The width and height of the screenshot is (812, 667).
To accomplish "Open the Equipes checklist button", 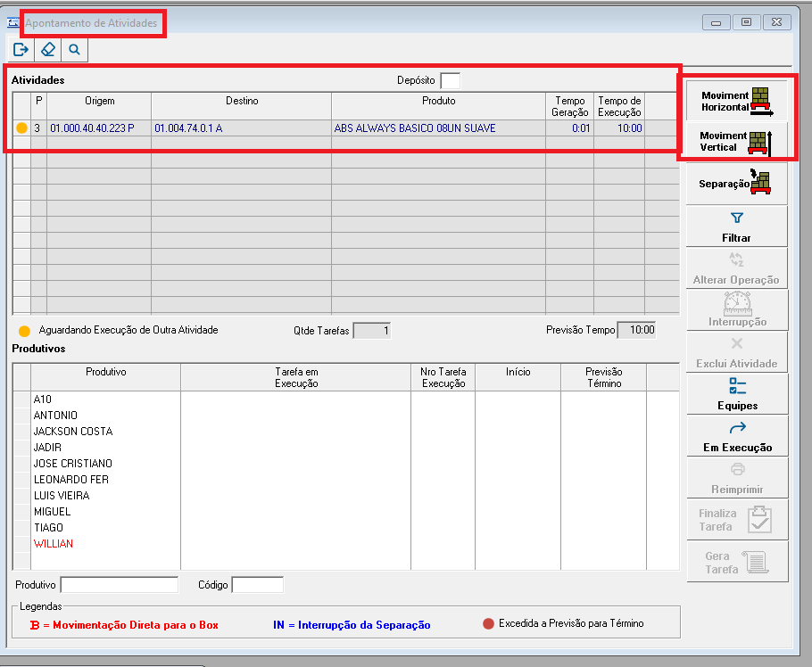I will [736, 394].
